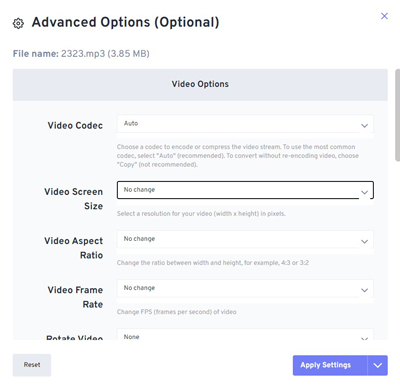The width and height of the screenshot is (400, 387).
Task: Open the Video Codec dropdown
Action: [245, 124]
